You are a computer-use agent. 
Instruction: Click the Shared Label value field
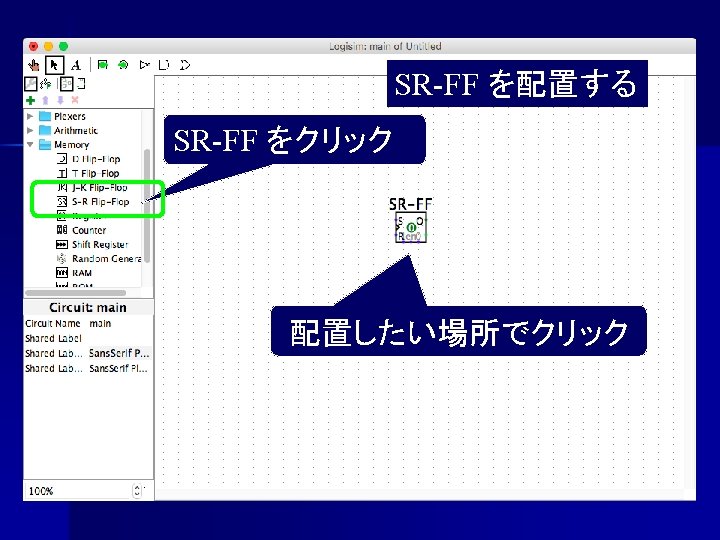click(119, 338)
